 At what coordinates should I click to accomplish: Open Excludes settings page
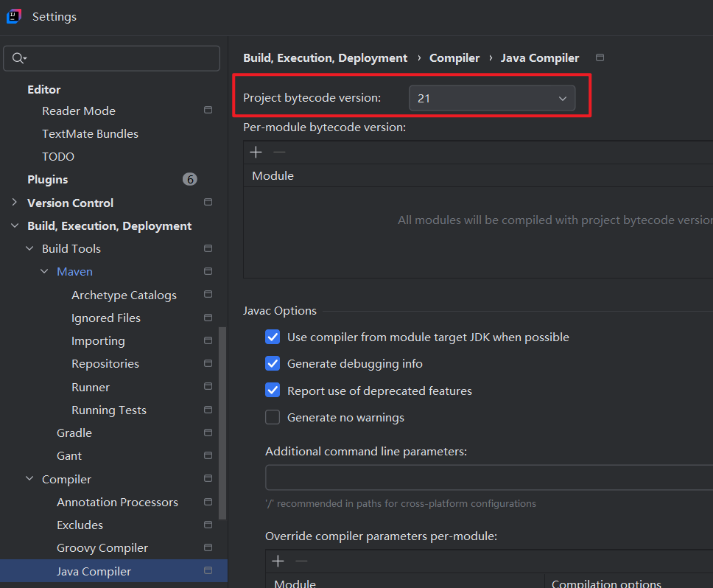tap(80, 525)
